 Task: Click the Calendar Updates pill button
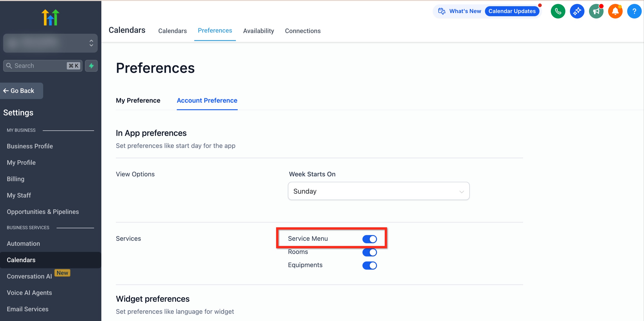pyautogui.click(x=512, y=11)
